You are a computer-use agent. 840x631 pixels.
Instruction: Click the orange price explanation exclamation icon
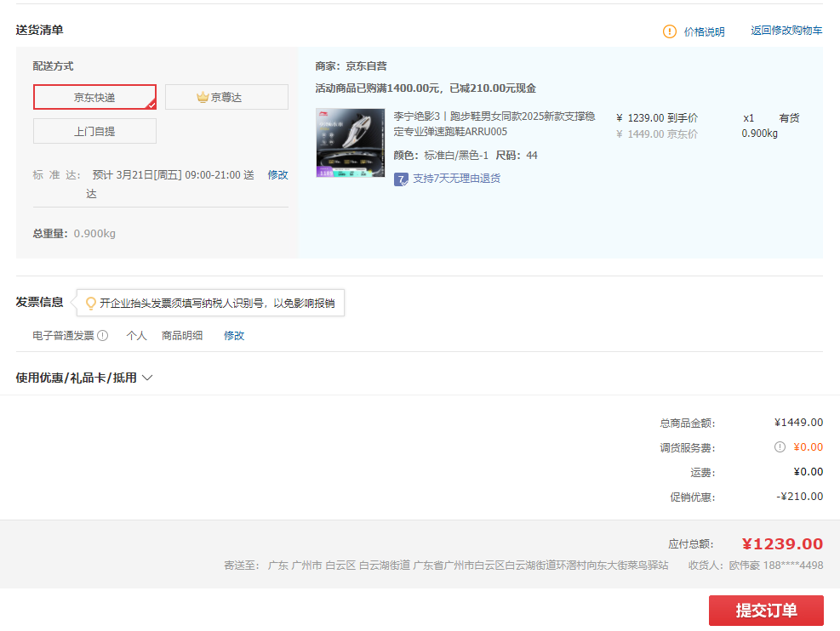pos(670,31)
